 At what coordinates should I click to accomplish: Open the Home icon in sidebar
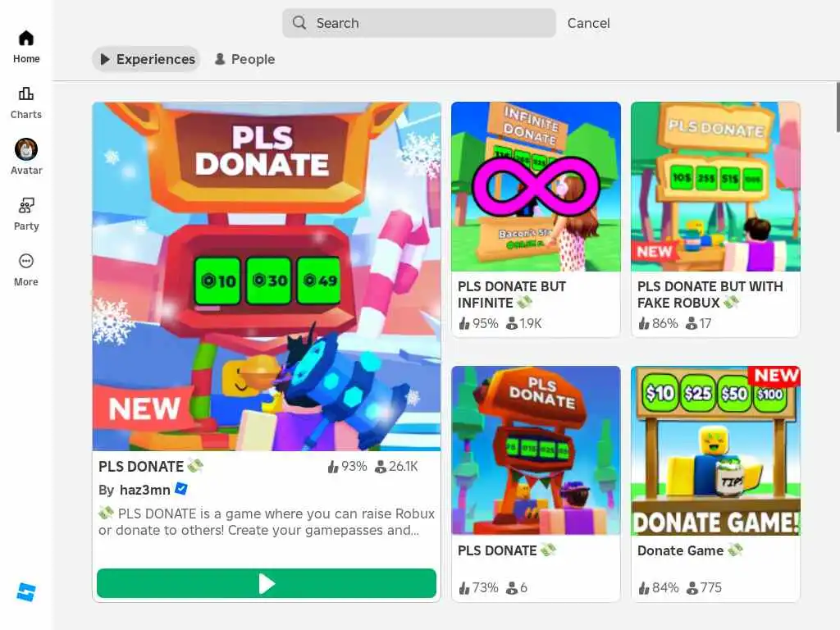coord(25,38)
